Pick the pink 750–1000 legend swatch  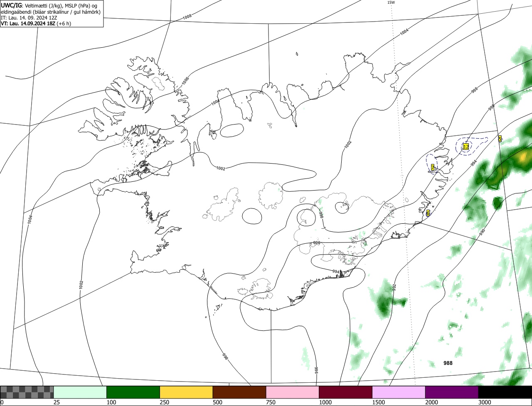293,392
